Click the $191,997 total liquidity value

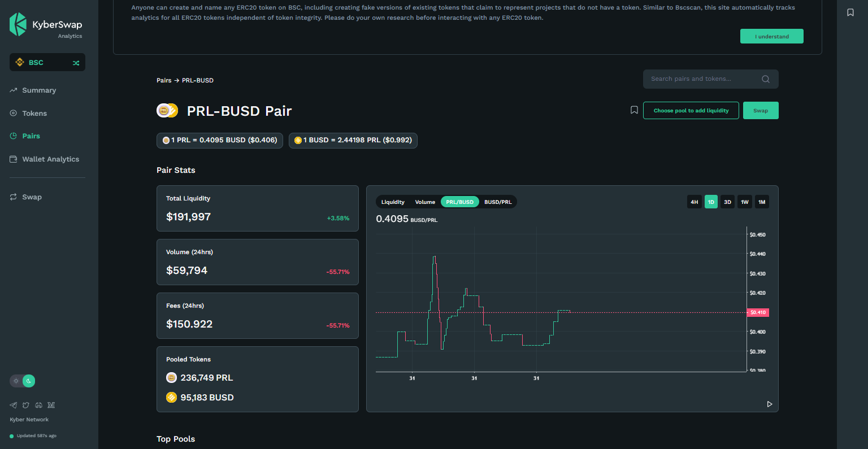click(188, 217)
